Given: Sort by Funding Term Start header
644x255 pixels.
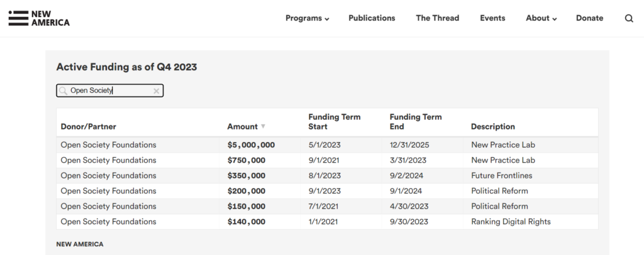Looking at the screenshot, I should click(335, 122).
